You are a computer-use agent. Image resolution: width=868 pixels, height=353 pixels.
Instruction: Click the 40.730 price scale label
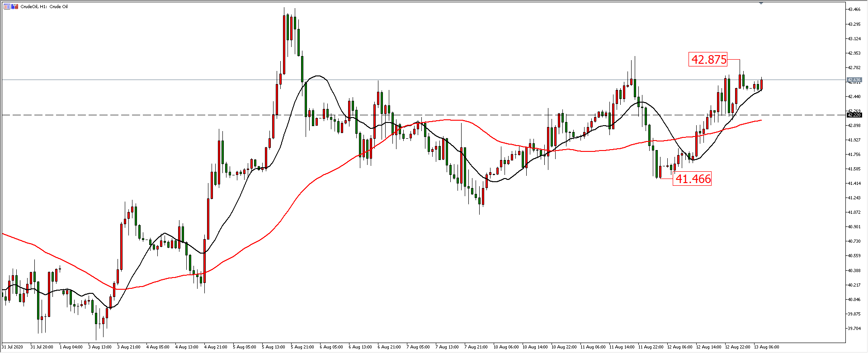coord(854,241)
